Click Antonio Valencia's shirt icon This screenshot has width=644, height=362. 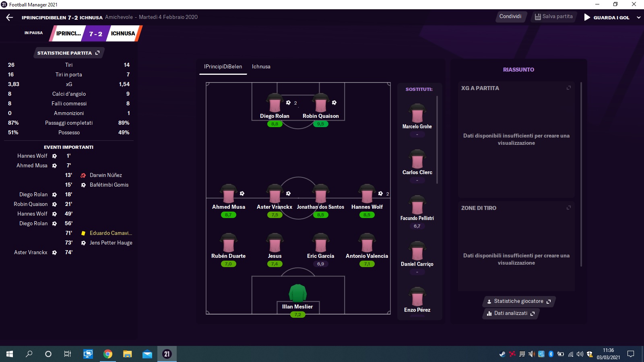tap(367, 243)
